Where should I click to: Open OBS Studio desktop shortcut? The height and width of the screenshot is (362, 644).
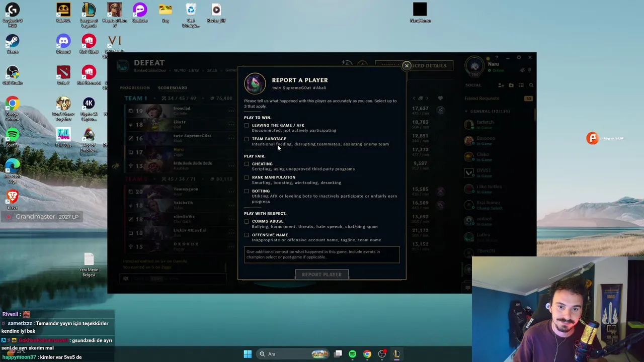(12, 75)
